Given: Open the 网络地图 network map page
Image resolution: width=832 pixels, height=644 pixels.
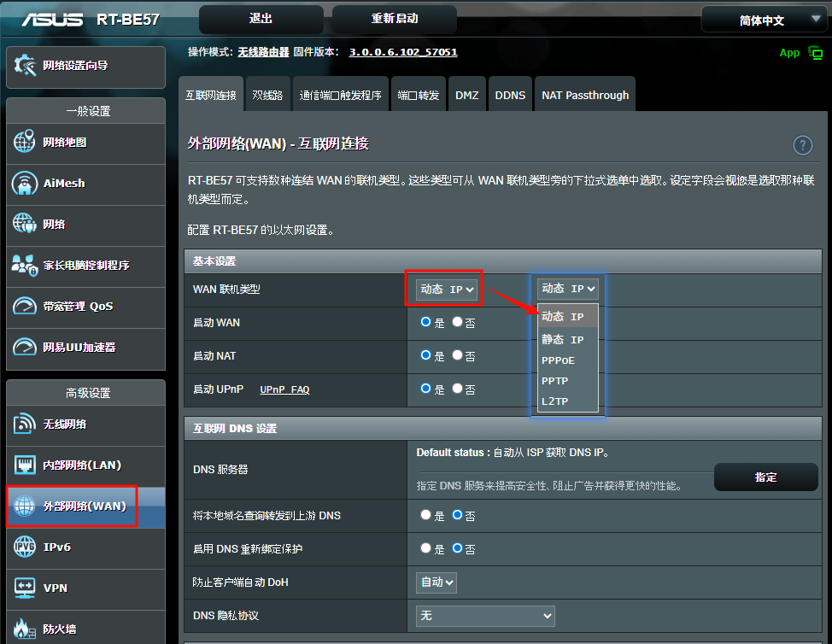Looking at the screenshot, I should pyautogui.click(x=85, y=143).
